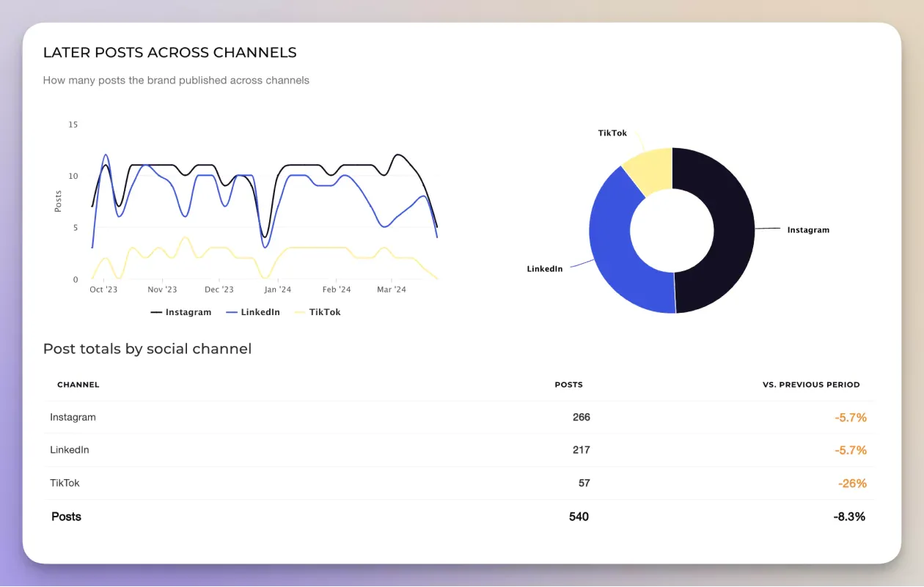Sort by VS. PREVIOUS PERIOD column header
The image size is (924, 587).
click(x=811, y=385)
